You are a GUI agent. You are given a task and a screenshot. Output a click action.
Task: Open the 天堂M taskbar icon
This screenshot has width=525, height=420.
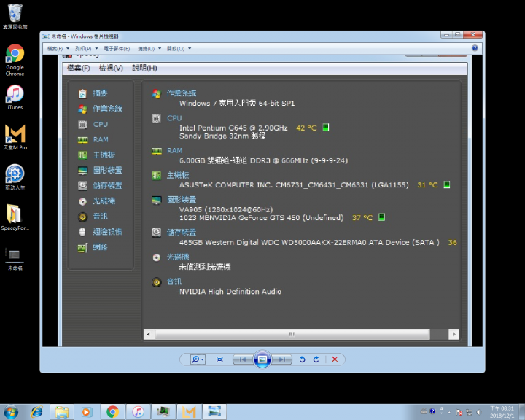point(189,412)
